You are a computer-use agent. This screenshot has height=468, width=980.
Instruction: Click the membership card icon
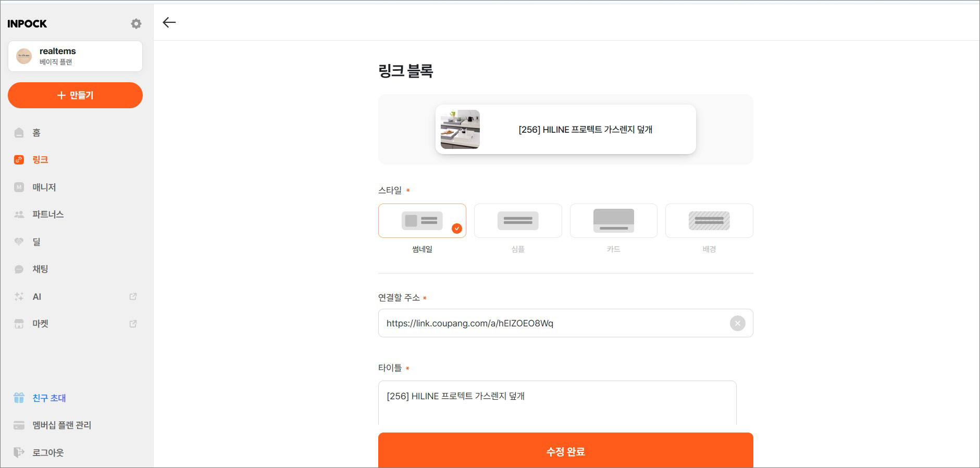click(x=19, y=425)
